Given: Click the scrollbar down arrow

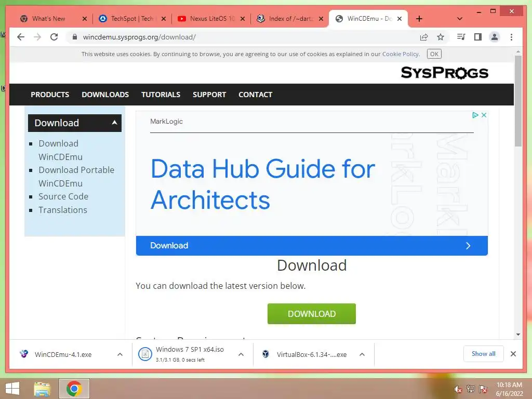Looking at the screenshot, I should click(x=518, y=334).
